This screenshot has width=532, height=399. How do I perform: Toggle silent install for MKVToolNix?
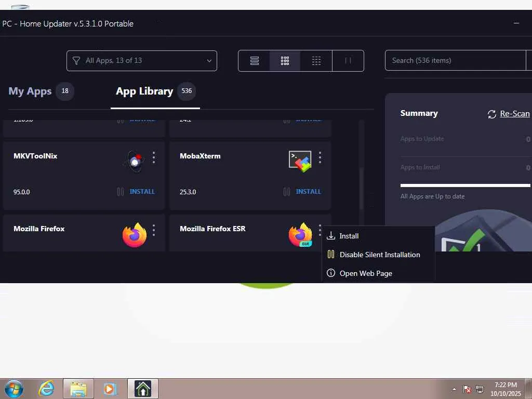121,192
